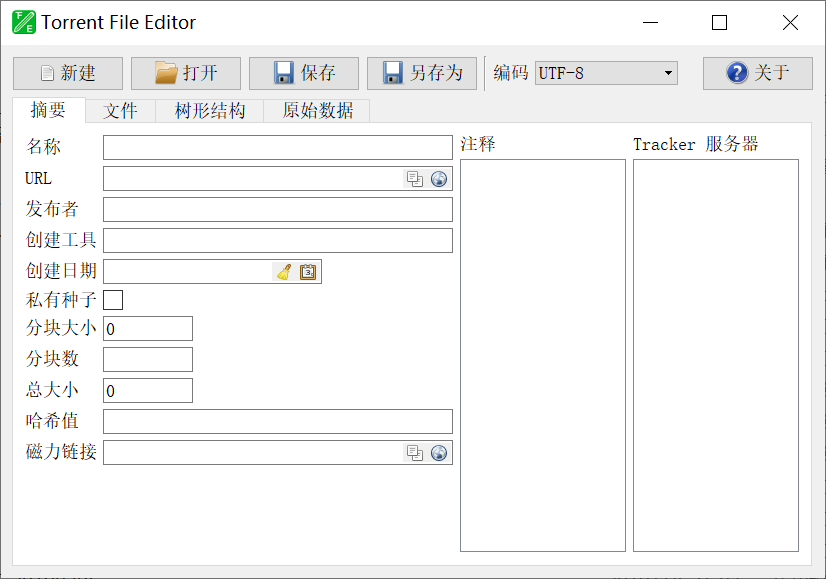Viewport: 826px width, 579px height.
Task: Minimize the Torrent File Editor window
Action: tap(651, 23)
